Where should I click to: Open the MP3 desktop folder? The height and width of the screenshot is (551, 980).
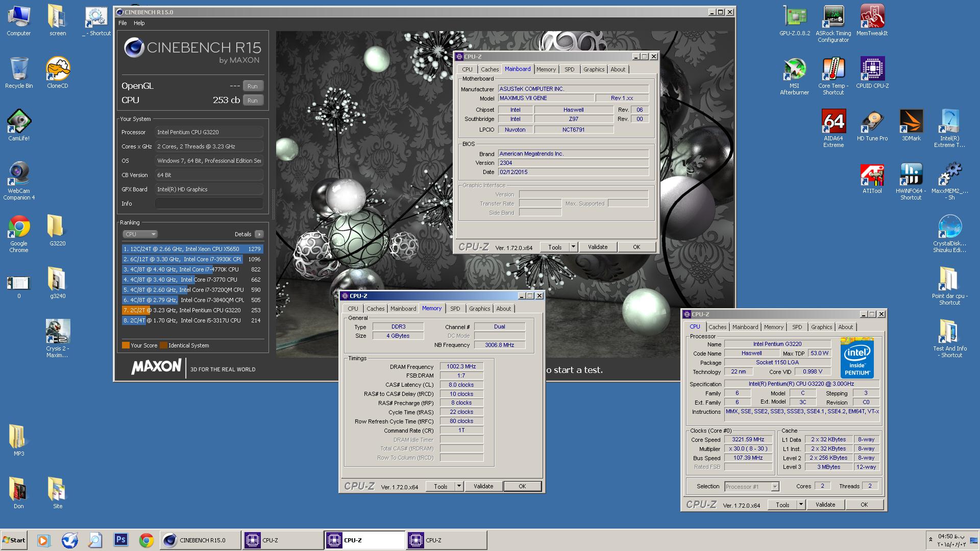click(x=19, y=441)
